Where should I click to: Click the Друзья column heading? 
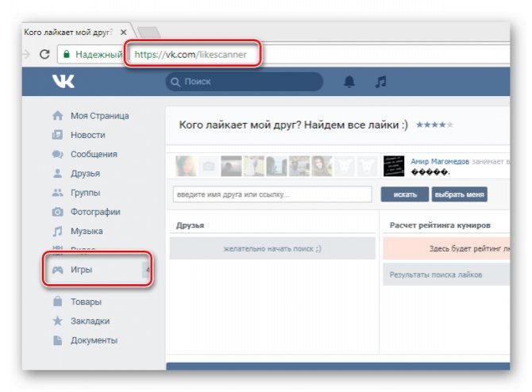pyautogui.click(x=191, y=225)
